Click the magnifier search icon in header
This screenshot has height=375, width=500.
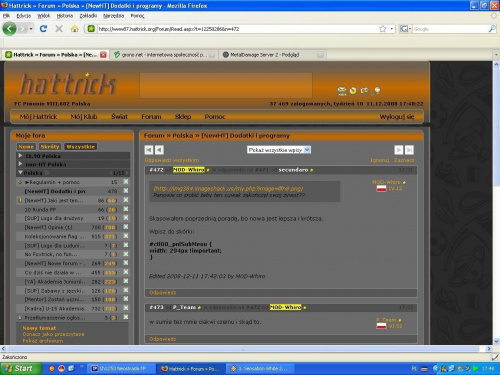click(x=377, y=91)
